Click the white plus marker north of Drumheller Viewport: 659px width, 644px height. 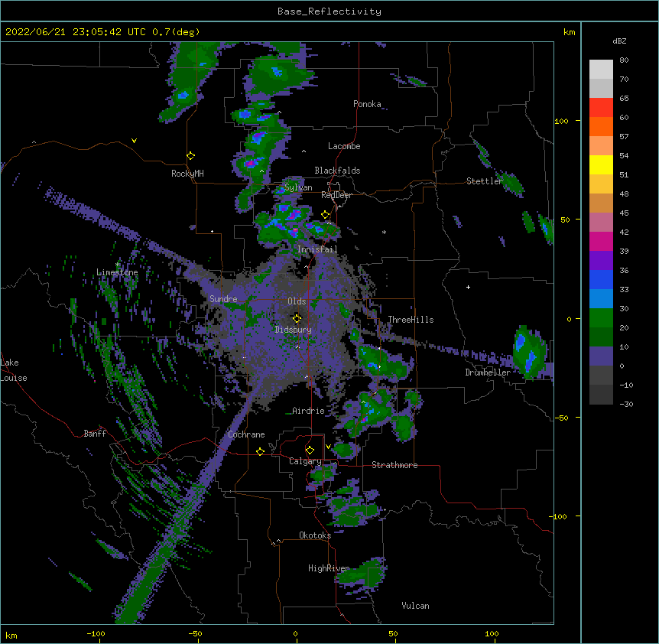click(468, 287)
